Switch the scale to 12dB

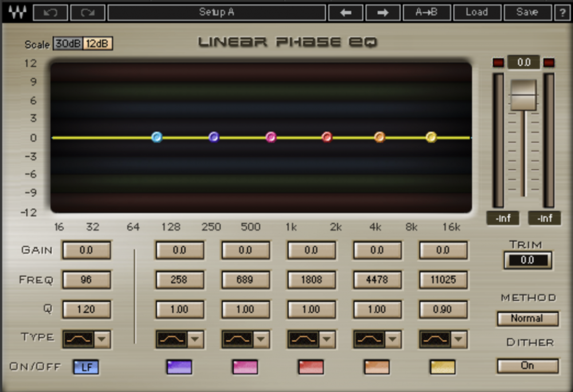click(98, 44)
